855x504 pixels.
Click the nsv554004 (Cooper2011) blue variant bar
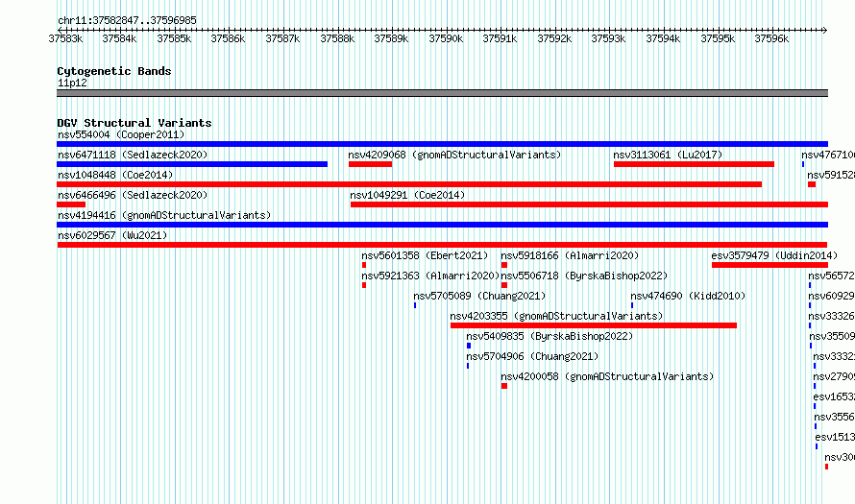[x=442, y=144]
